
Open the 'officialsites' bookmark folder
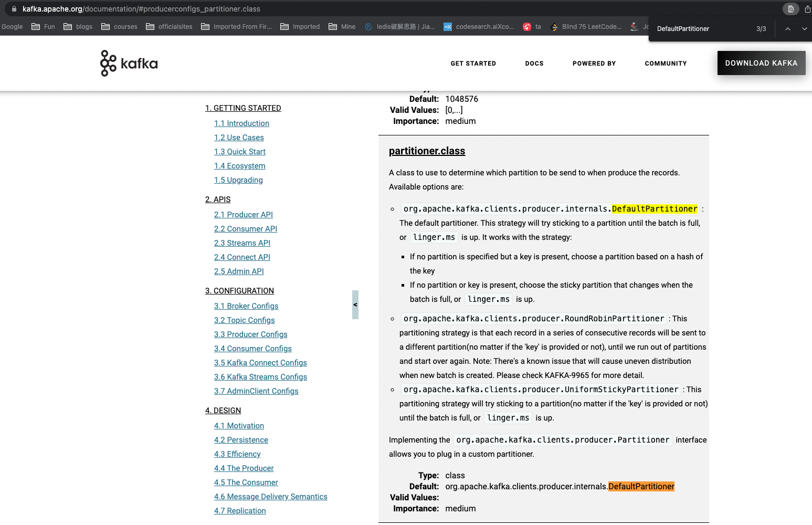[169, 27]
